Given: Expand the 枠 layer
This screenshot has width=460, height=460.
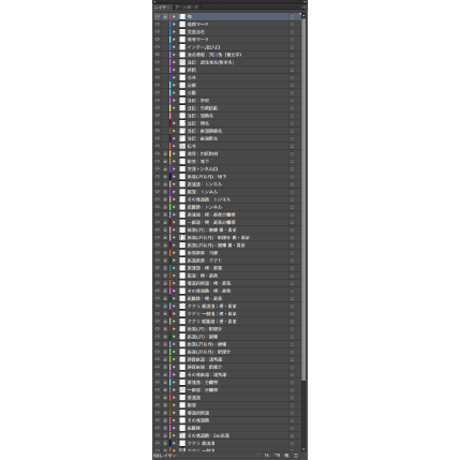Looking at the screenshot, I should point(174,16).
